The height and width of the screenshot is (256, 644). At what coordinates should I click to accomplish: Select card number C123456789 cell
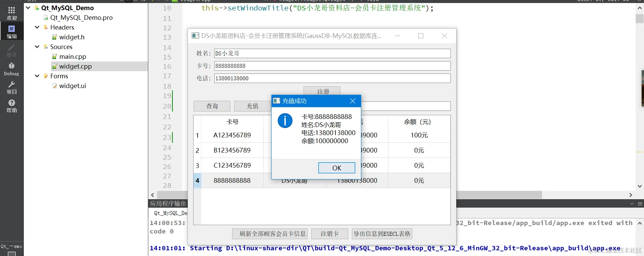point(232,165)
